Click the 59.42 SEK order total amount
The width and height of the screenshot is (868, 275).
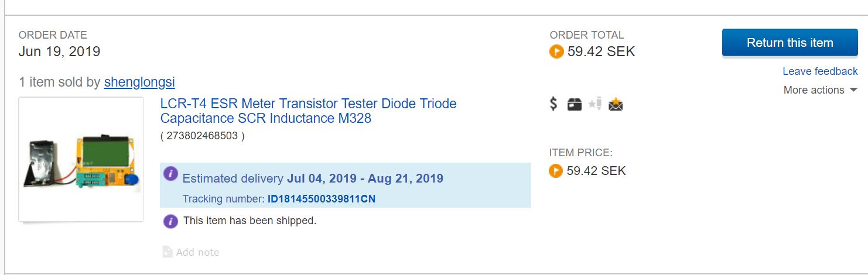coord(601,51)
